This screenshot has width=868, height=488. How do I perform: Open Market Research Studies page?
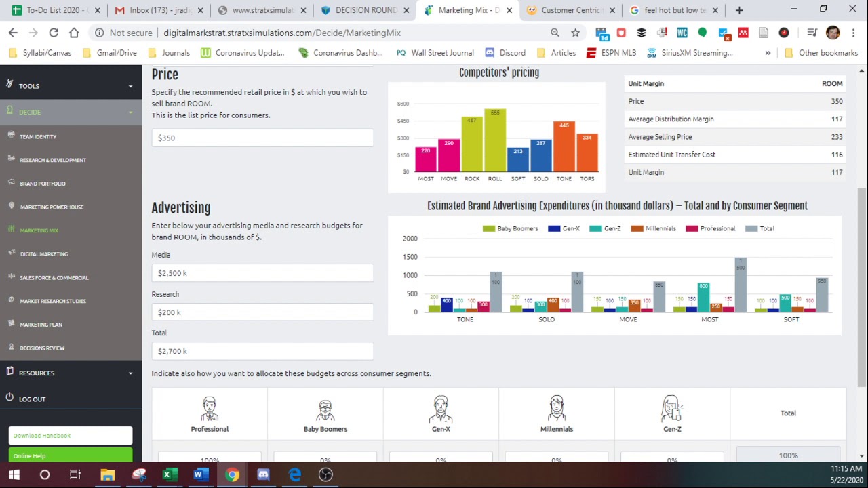pyautogui.click(x=53, y=301)
